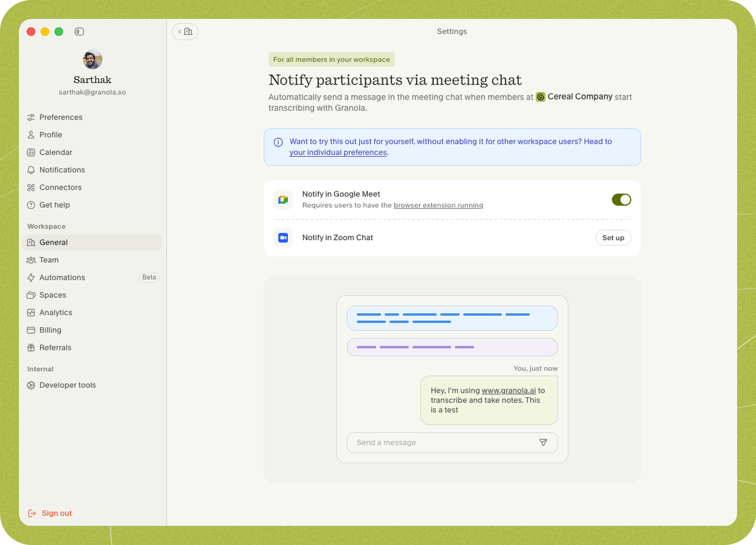Click Set up for Zoom Chat

[613, 238]
